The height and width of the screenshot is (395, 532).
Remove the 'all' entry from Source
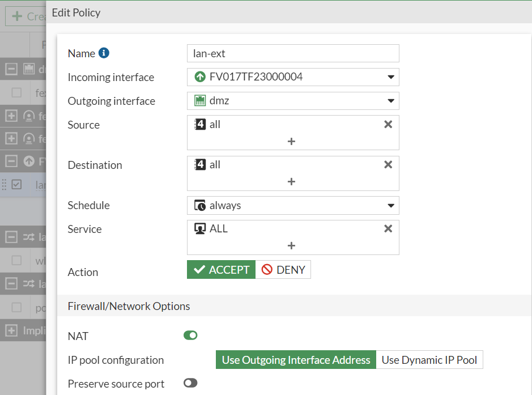pos(388,125)
